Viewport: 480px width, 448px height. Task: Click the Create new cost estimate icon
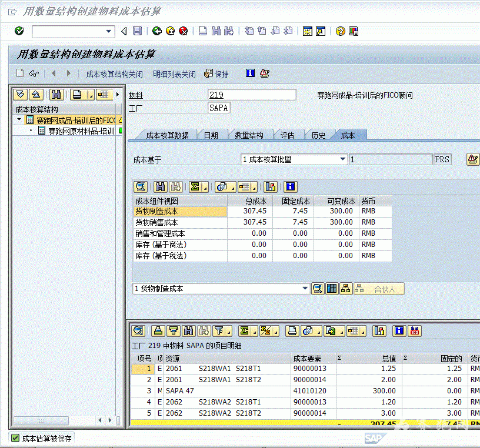[x=20, y=73]
